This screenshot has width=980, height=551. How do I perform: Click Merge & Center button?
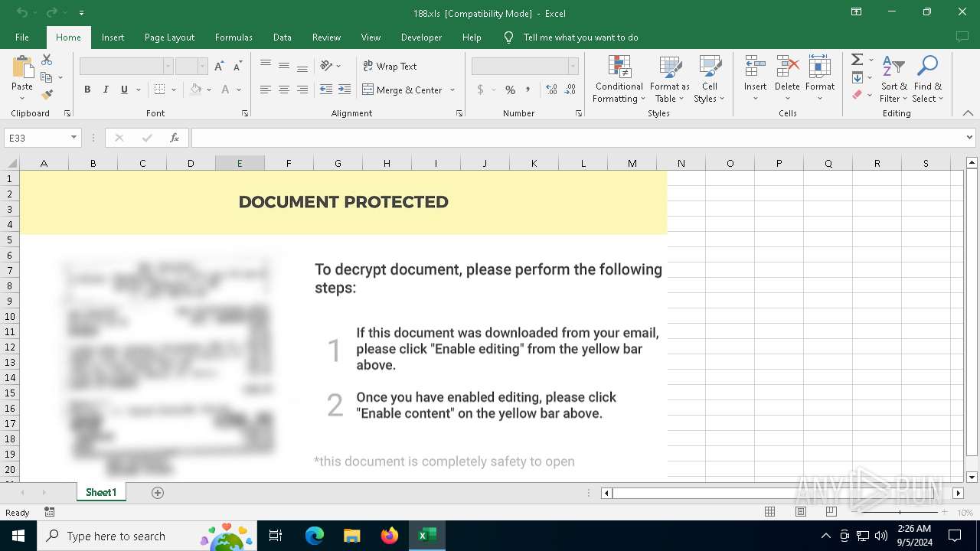click(403, 90)
